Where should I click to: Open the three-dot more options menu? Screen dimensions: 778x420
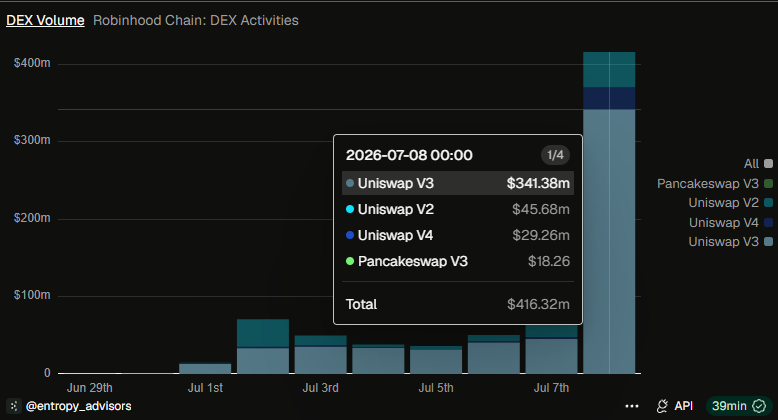(632, 406)
